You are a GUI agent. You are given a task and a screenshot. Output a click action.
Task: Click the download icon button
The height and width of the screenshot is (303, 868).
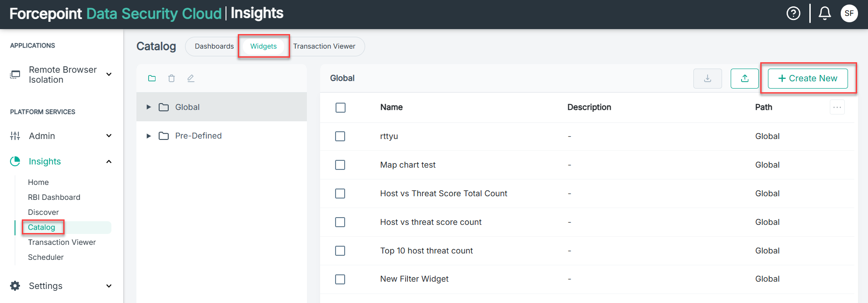(x=707, y=79)
